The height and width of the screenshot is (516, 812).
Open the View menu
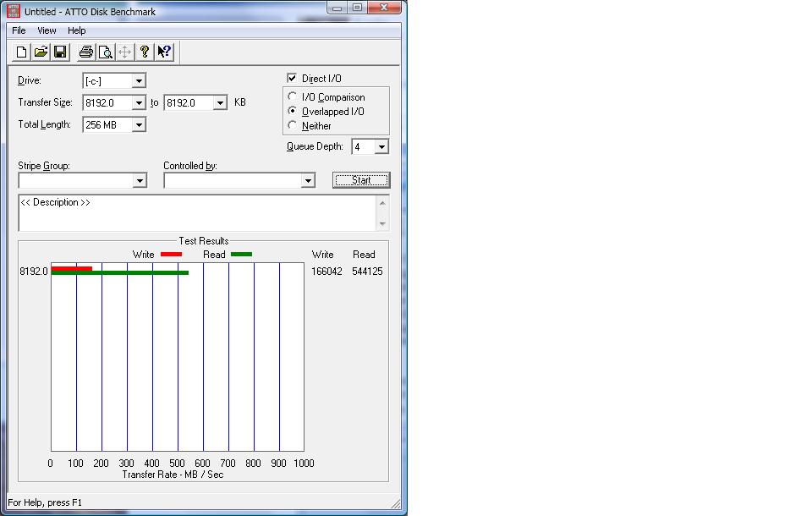pyautogui.click(x=47, y=30)
